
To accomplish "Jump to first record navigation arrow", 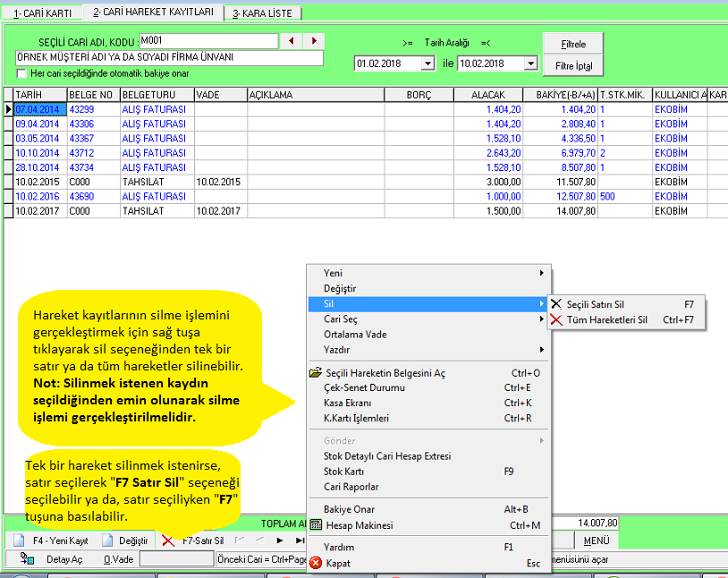I will pyautogui.click(x=240, y=540).
